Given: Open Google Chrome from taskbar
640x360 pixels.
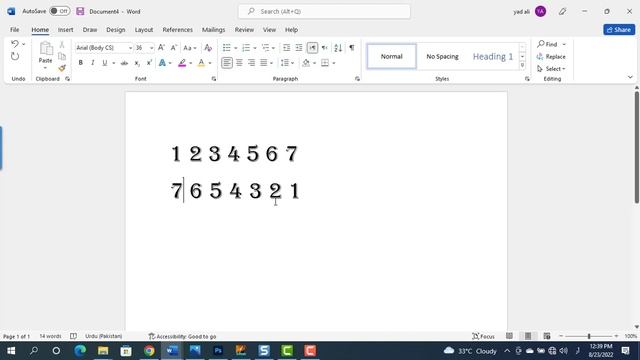Looking at the screenshot, I should 149,351.
